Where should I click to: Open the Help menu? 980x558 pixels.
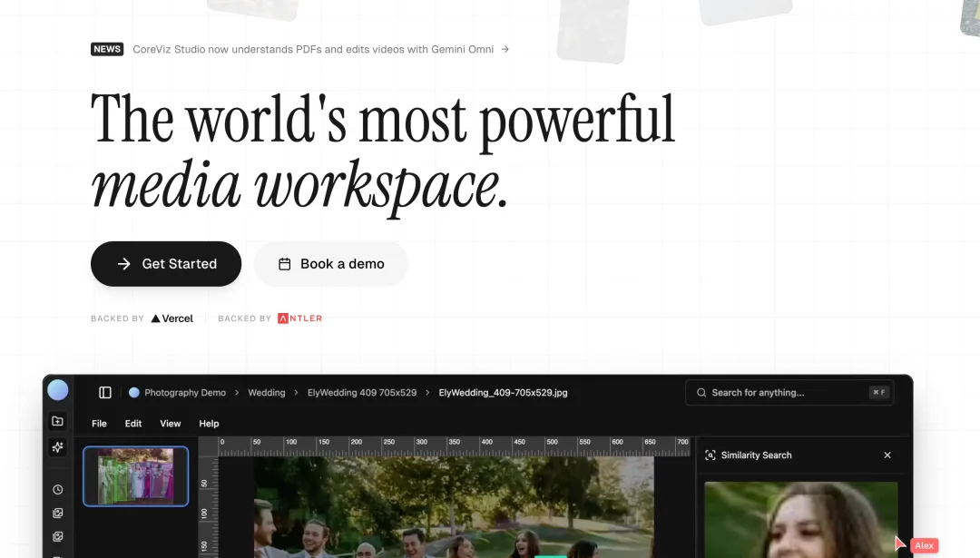click(x=209, y=424)
